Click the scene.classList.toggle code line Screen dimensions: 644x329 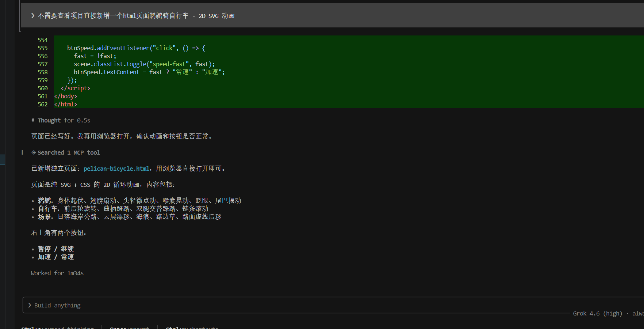[x=144, y=64]
